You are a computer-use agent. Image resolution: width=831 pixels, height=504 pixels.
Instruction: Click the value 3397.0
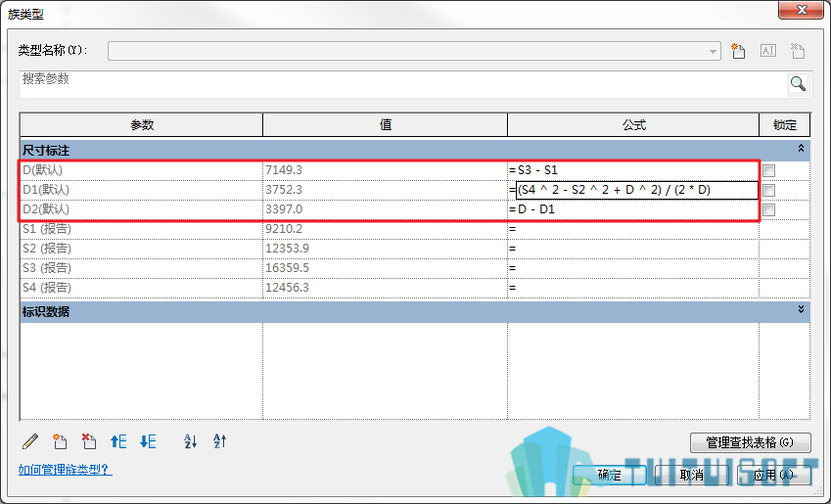click(284, 209)
